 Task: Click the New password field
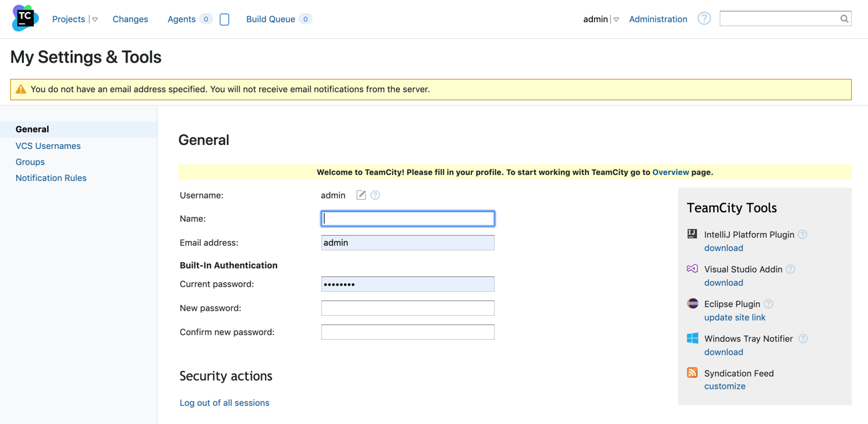408,308
